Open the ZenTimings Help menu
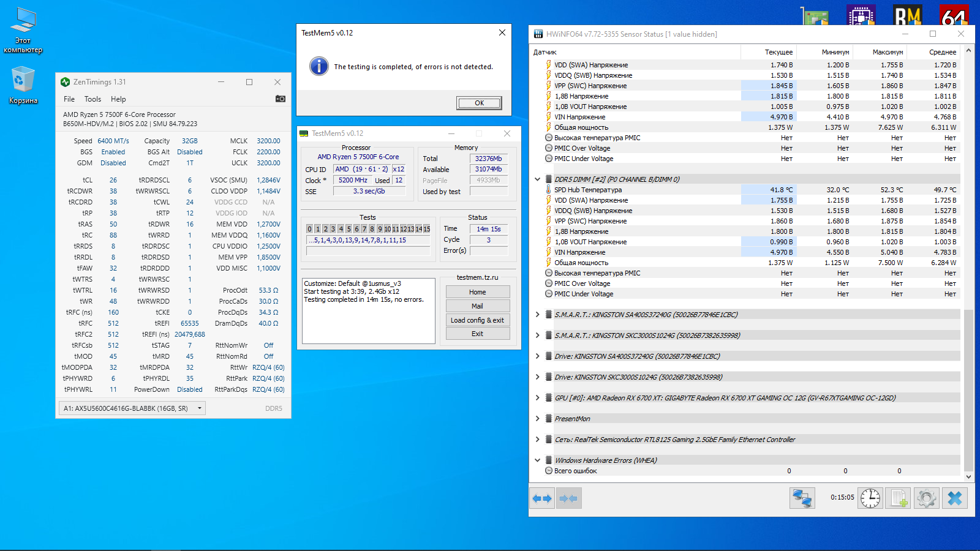Image resolution: width=980 pixels, height=551 pixels. [118, 99]
